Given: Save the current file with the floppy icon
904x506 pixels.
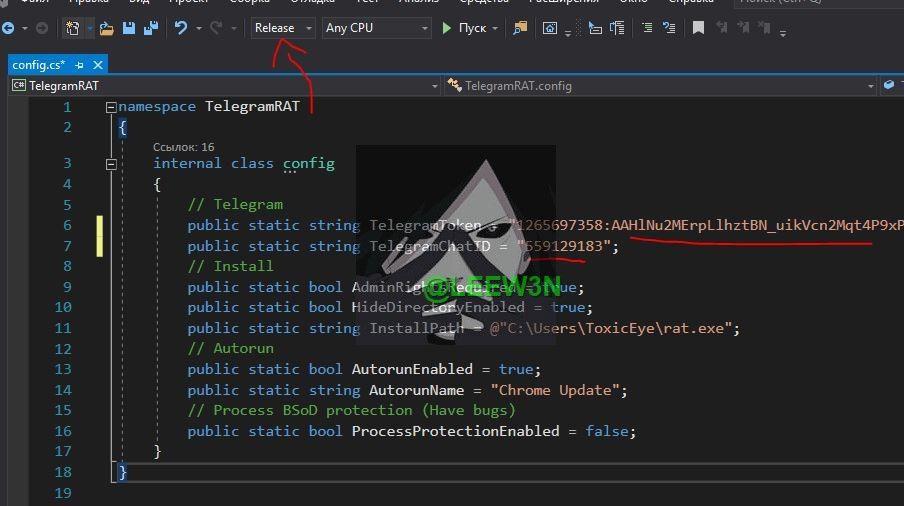Looking at the screenshot, I should coord(129,28).
